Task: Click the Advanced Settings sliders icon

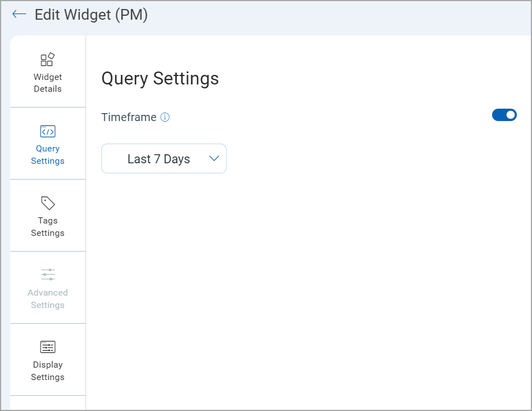Action: (x=48, y=275)
